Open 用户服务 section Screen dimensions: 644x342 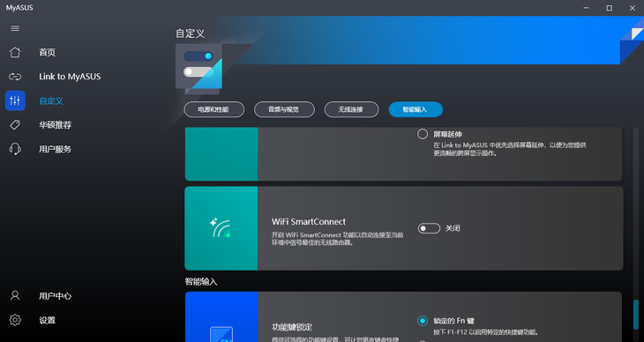(x=56, y=149)
